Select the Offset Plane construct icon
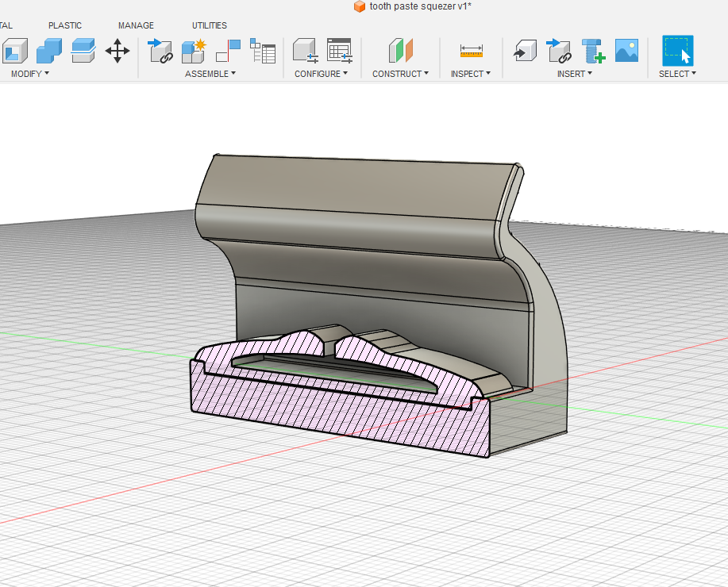The height and width of the screenshot is (587, 728). coord(400,51)
